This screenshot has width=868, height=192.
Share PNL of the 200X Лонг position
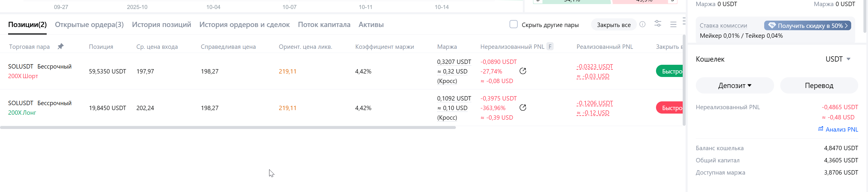523,108
